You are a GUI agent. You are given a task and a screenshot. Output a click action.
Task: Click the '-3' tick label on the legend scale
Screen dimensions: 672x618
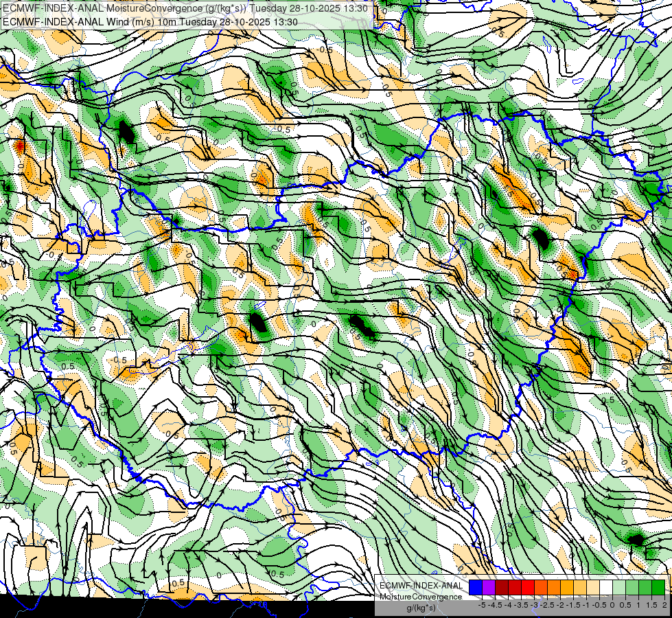tap(535, 605)
